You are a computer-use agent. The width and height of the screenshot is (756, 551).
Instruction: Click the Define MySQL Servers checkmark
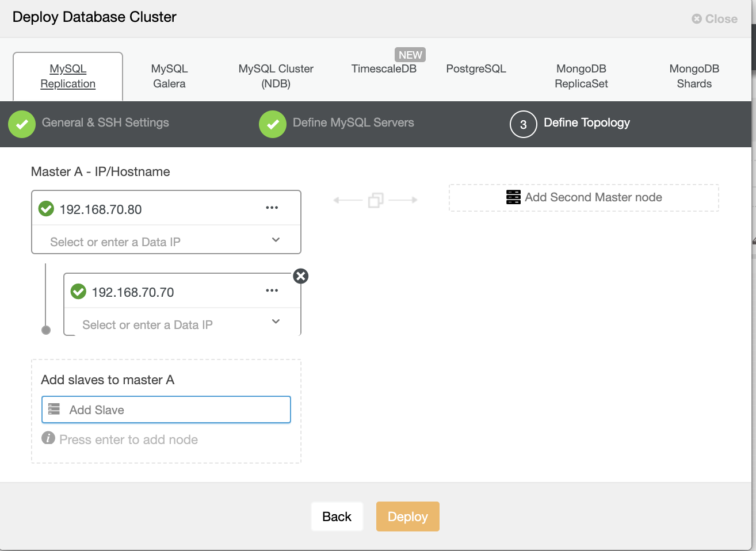point(273,124)
